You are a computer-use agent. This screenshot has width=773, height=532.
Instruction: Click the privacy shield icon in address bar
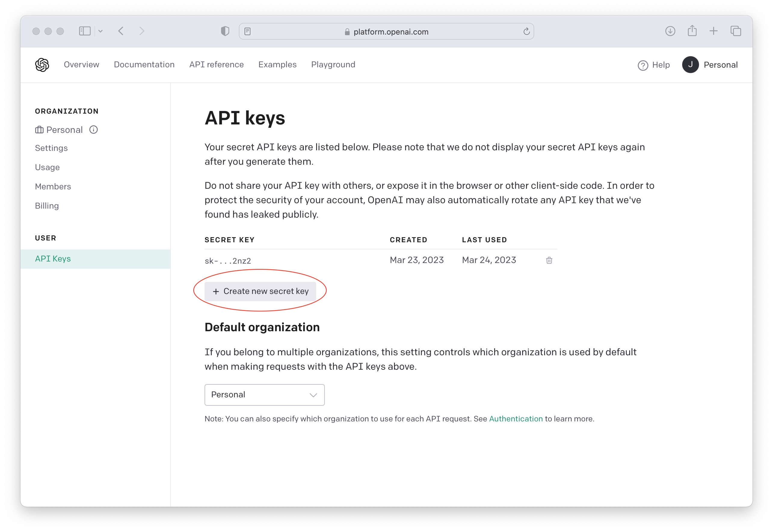point(225,31)
